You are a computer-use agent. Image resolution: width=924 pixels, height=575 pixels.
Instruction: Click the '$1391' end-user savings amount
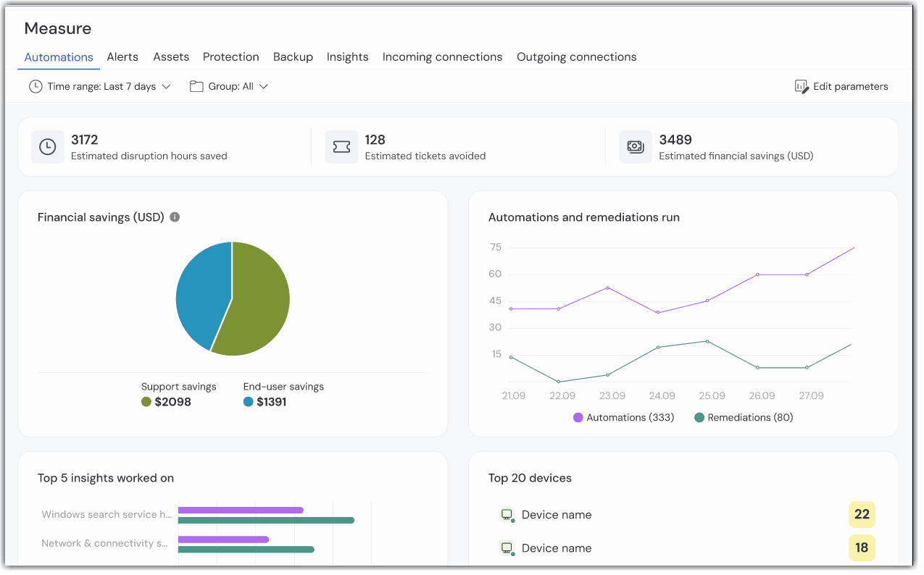coord(272,402)
